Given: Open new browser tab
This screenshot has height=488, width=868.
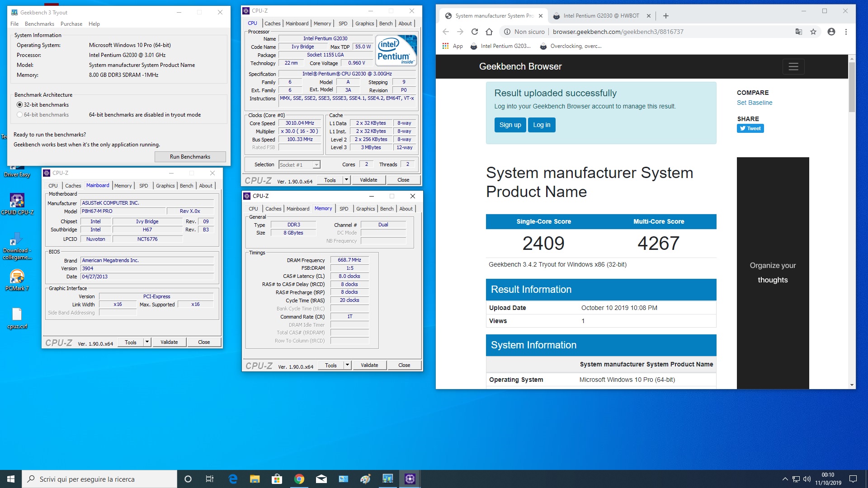Looking at the screenshot, I should pyautogui.click(x=665, y=16).
